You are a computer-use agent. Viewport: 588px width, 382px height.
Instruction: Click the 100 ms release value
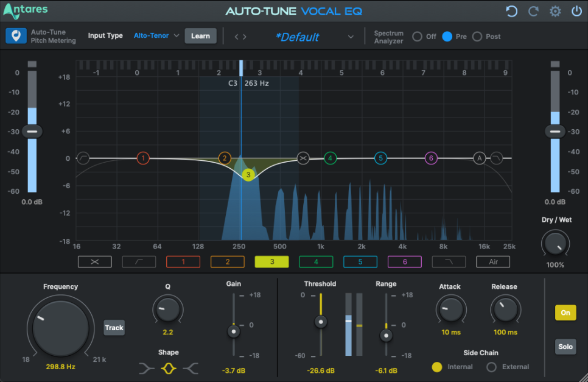point(505,332)
